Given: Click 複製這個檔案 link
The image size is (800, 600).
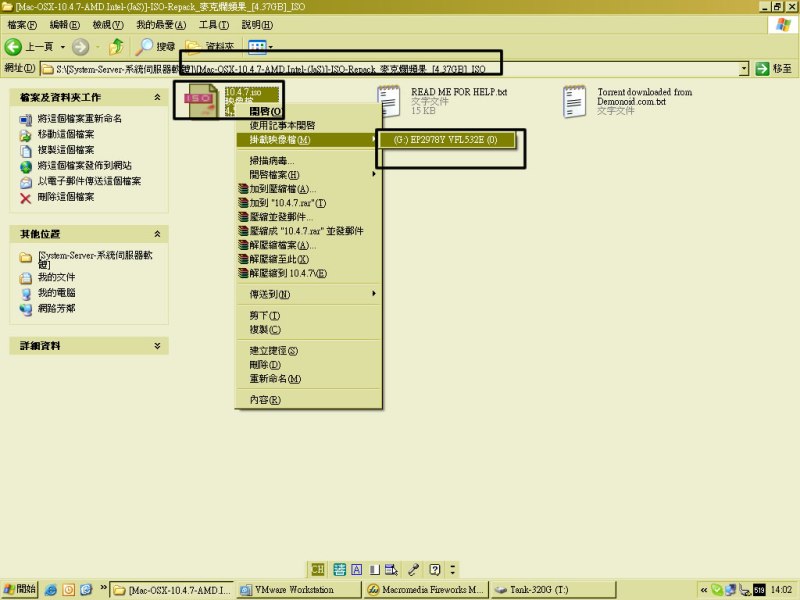Looking at the screenshot, I should click(66, 149).
